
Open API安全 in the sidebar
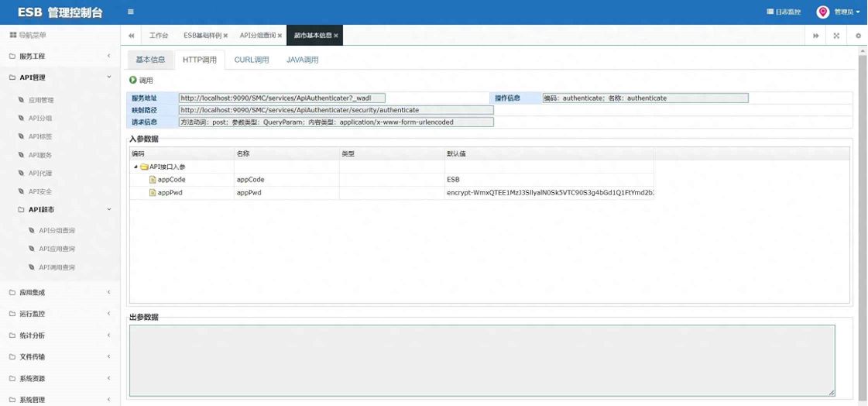pyautogui.click(x=39, y=191)
